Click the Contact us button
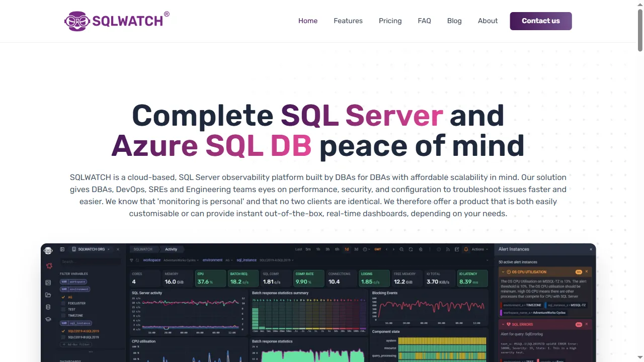Screen dimensions: 644x362 [540, 21]
